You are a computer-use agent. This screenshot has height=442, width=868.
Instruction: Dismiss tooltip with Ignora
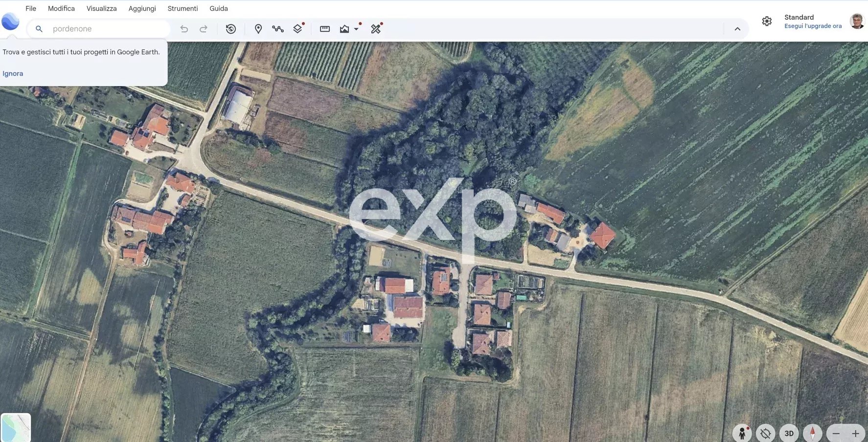[x=13, y=73]
